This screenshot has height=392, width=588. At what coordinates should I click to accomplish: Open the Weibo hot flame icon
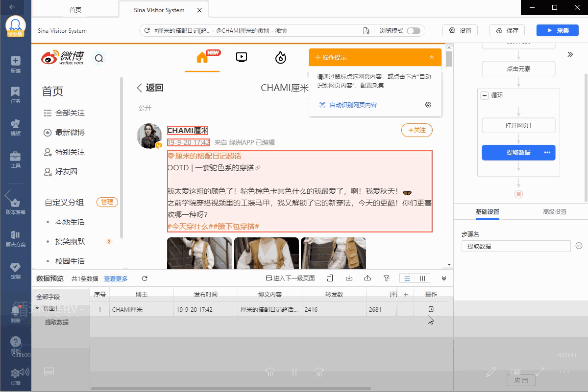click(280, 58)
